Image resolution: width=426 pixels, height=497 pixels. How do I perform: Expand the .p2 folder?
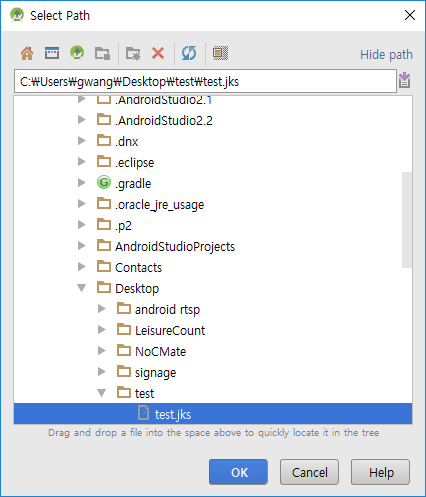81,225
